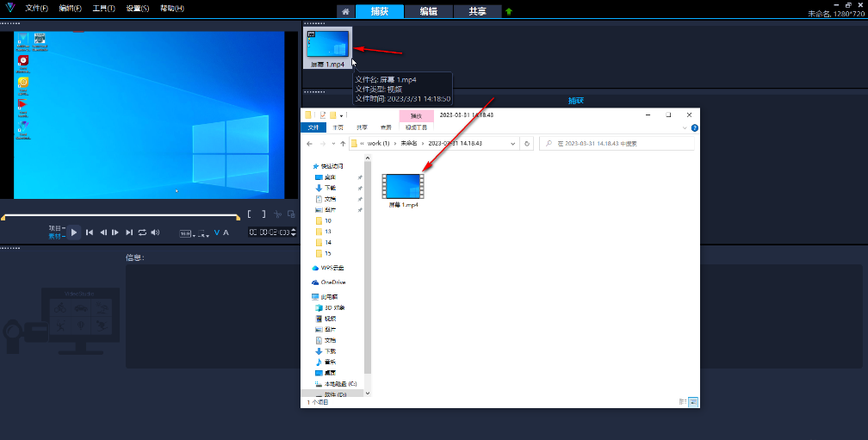Expand the Explorer ribbon with the chevron
Screen dimensions: 868x440
click(x=685, y=127)
